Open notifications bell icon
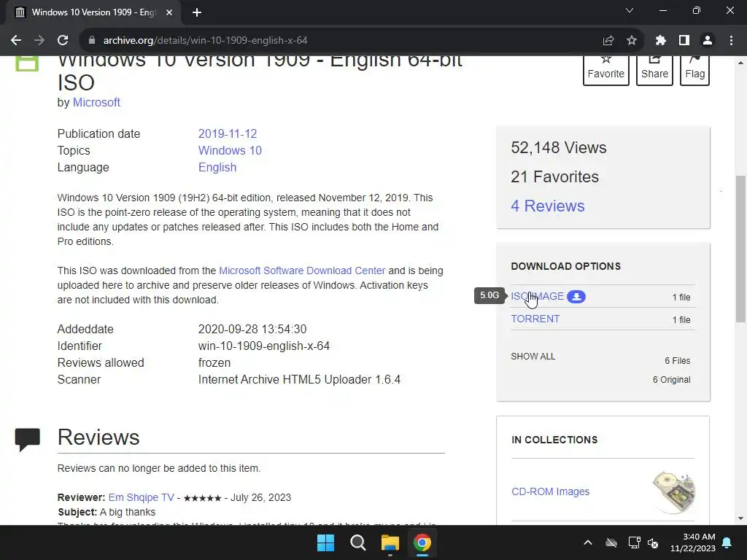Image resolution: width=747 pixels, height=560 pixels. click(727, 542)
